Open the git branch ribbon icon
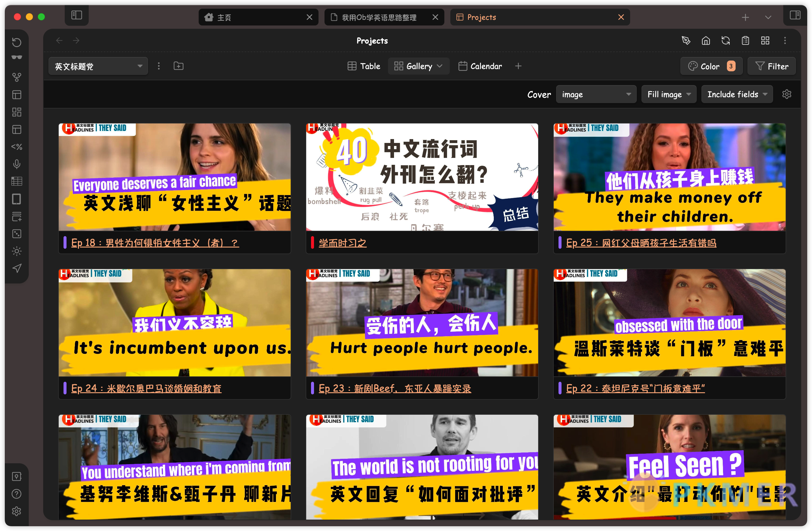 pyautogui.click(x=17, y=77)
